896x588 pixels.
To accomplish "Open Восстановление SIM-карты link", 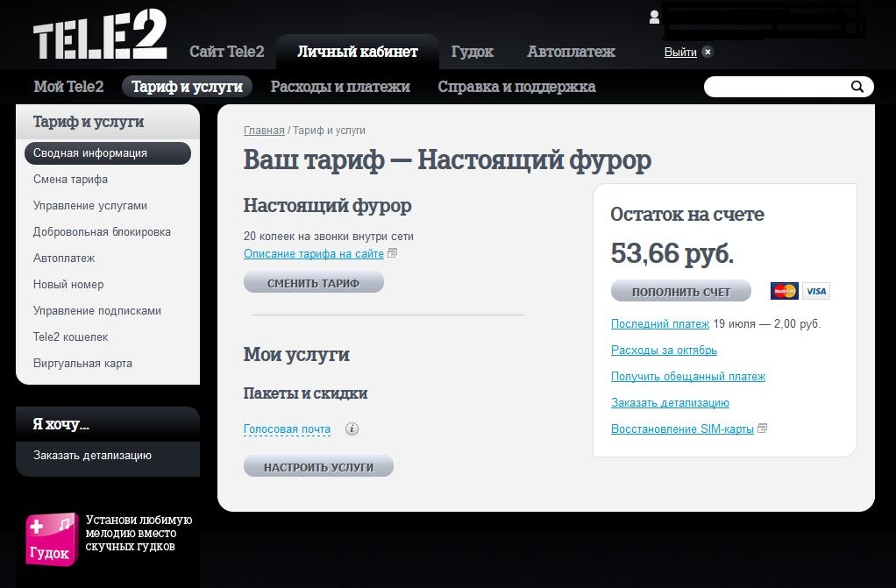I will [x=682, y=429].
